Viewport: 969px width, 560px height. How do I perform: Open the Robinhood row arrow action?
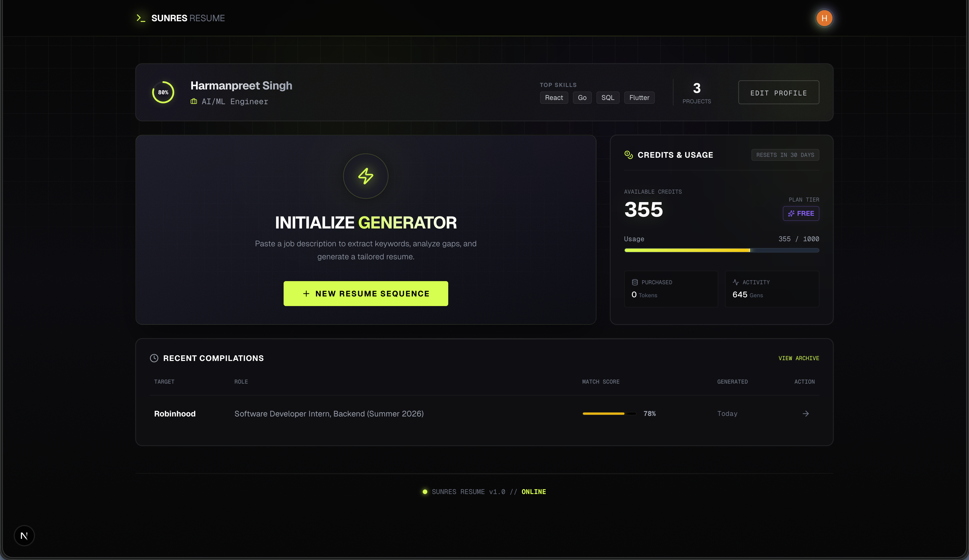(x=806, y=414)
